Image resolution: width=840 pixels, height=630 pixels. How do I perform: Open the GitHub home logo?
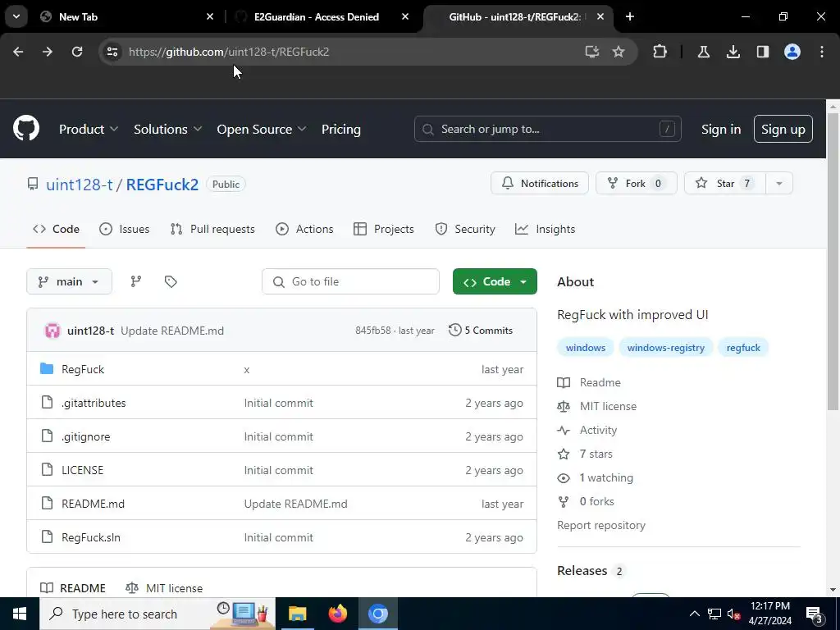26,129
